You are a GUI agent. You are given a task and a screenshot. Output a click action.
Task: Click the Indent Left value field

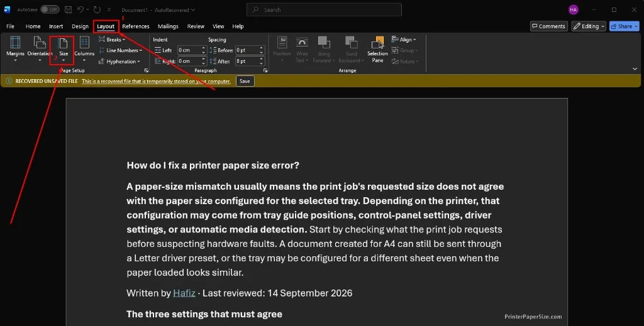(x=189, y=50)
